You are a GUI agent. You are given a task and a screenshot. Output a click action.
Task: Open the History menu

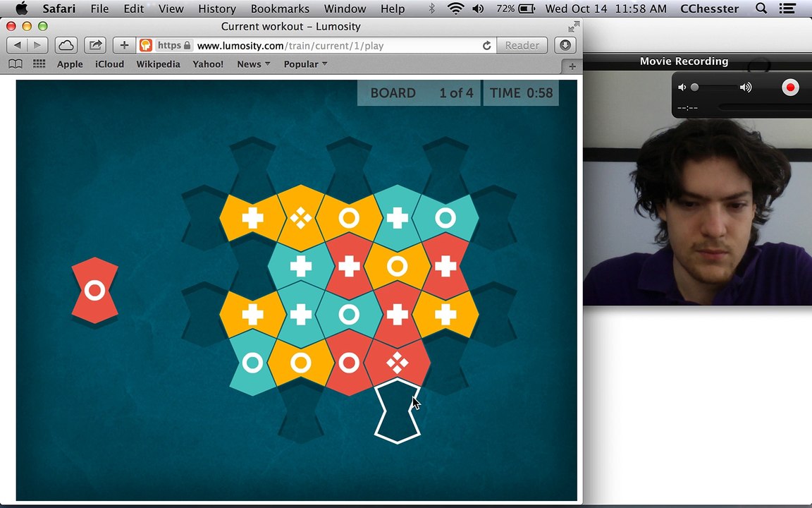click(x=217, y=8)
